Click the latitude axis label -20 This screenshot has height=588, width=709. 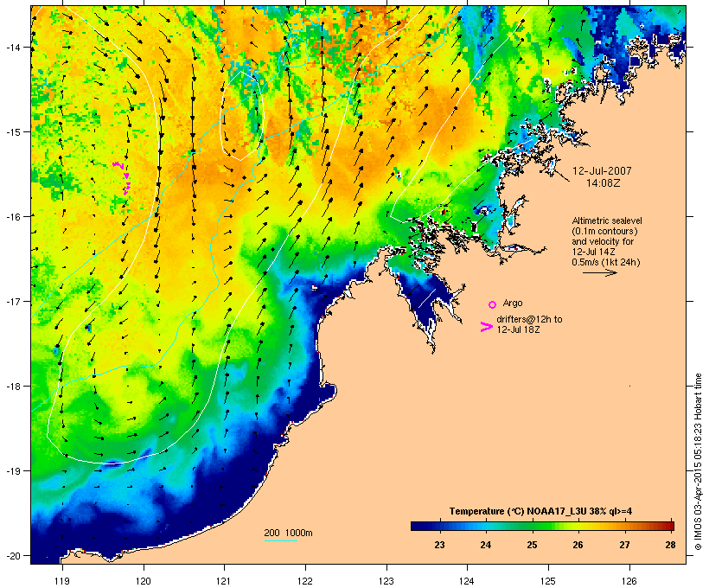tap(13, 555)
